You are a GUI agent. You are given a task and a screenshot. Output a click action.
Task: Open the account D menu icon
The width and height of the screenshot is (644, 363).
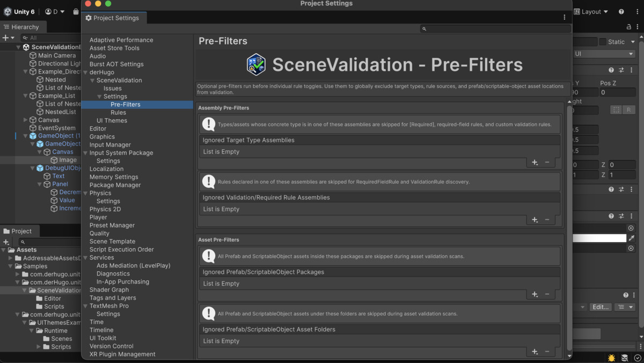(54, 11)
